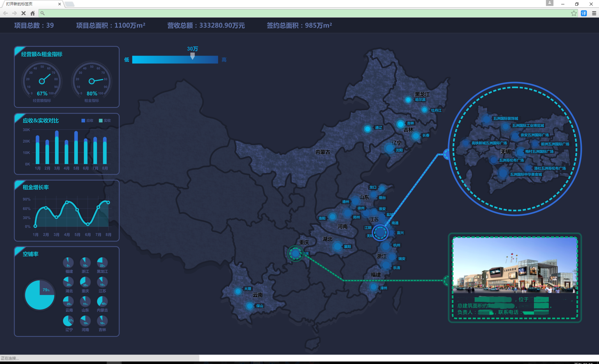Select the highlighted 无锡 map marker
Viewport: 599px width, 364px height.
click(380, 233)
